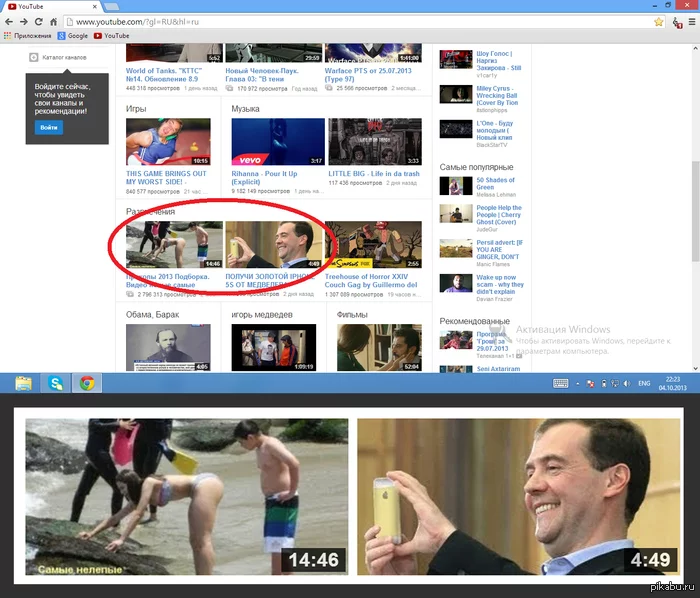Play the beach video thumbnail 14:46

[x=174, y=245]
